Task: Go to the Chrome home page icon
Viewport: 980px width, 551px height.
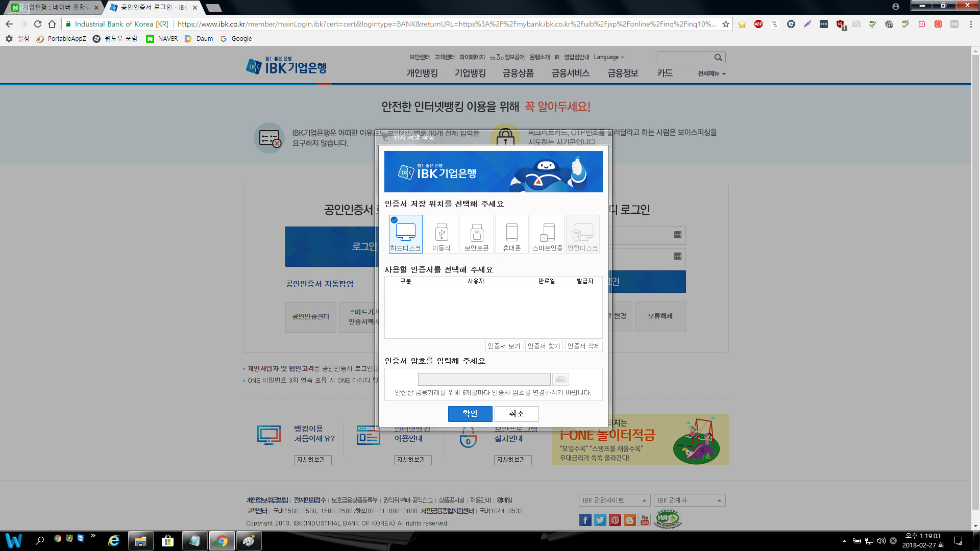Action: (x=52, y=24)
